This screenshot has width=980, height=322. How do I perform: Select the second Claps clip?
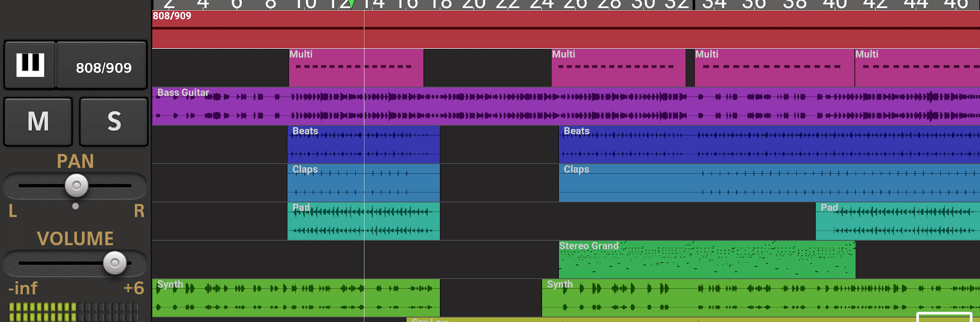[x=769, y=183]
